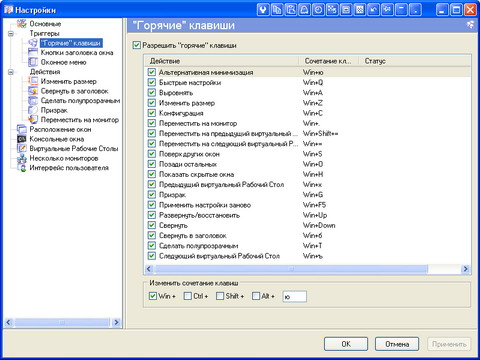Click the ghost-shaped icon in the title bar
Image resolution: width=480 pixels, height=360 pixels.
305,10
